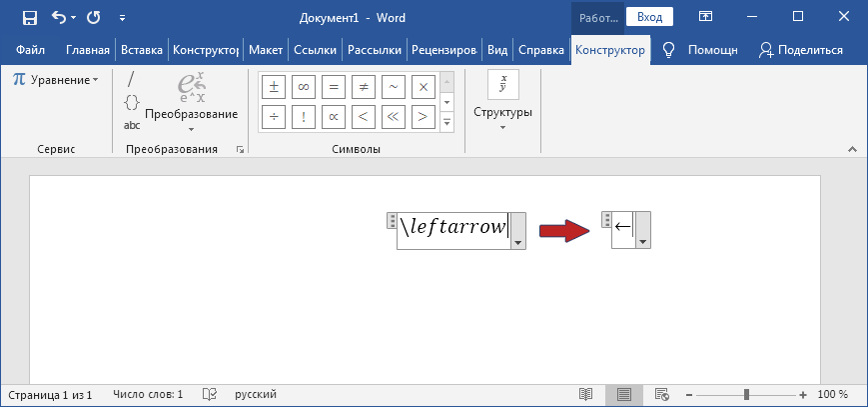The height and width of the screenshot is (407, 868).
Task: Insert the plus-minus symbol
Action: tap(272, 87)
